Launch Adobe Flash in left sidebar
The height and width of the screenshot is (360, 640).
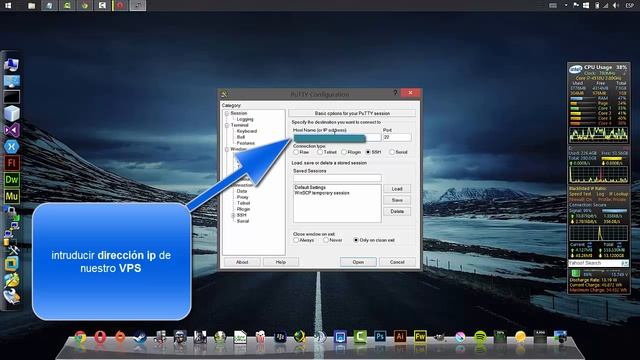pos(11,163)
